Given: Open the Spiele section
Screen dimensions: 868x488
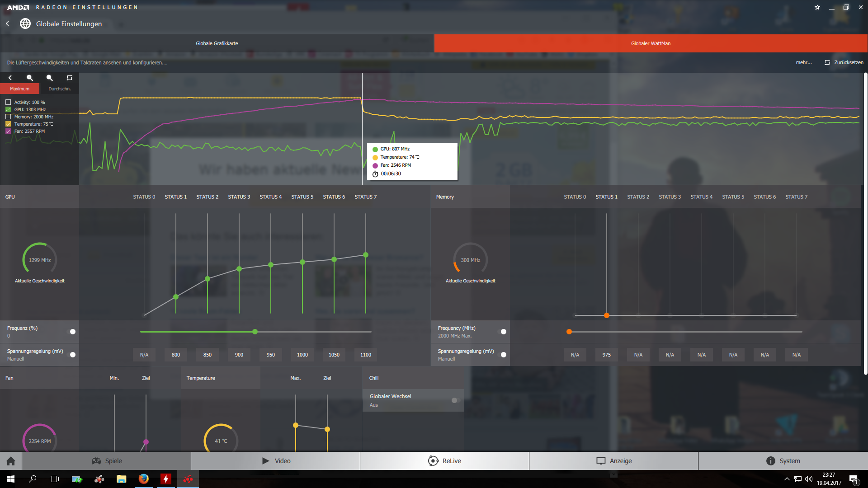Looking at the screenshot, I should click(106, 461).
